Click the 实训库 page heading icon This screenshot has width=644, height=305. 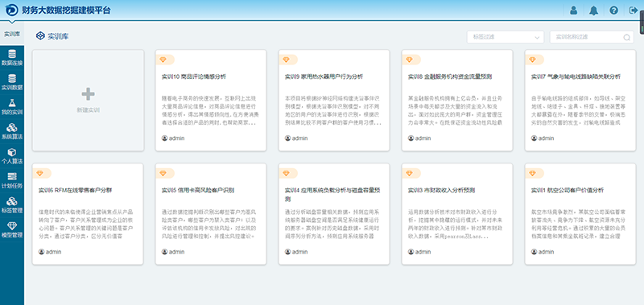click(x=39, y=36)
